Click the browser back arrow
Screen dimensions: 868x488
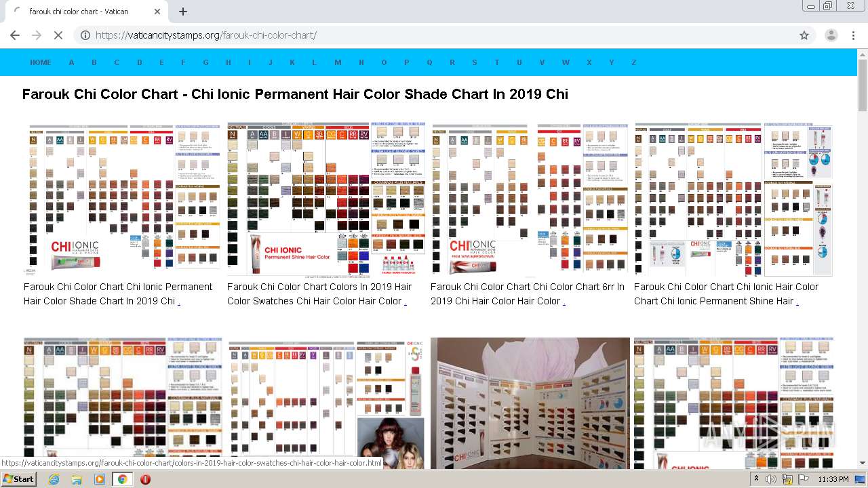[x=15, y=35]
